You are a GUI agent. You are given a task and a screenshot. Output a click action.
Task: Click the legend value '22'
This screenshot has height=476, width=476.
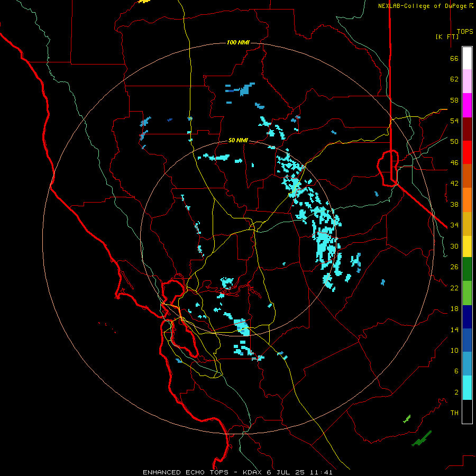tap(454, 288)
